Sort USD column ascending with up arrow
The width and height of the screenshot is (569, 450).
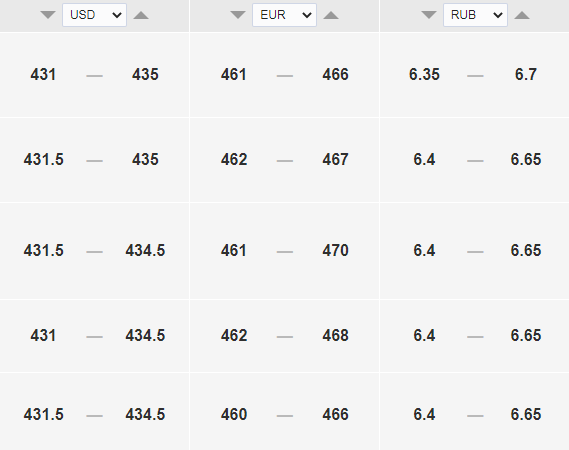pos(141,15)
